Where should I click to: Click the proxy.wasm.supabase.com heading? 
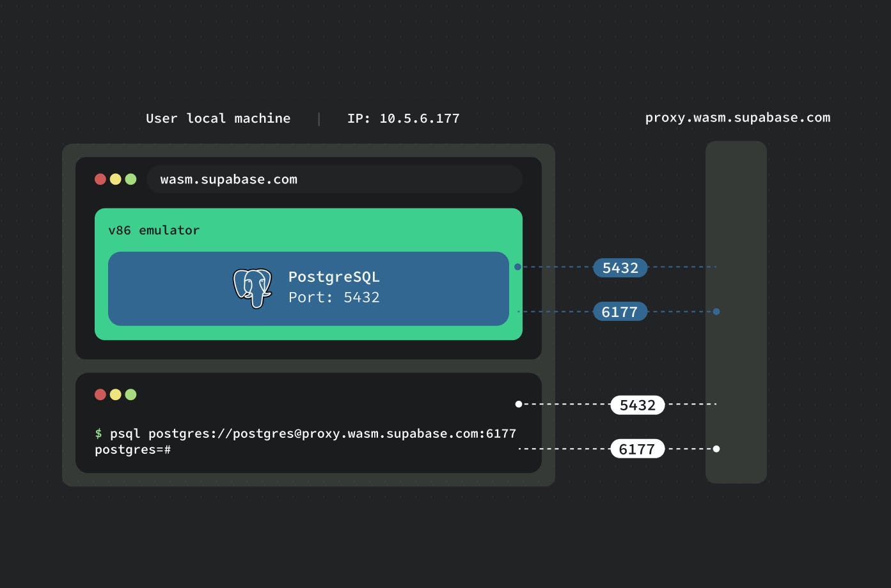coord(737,118)
